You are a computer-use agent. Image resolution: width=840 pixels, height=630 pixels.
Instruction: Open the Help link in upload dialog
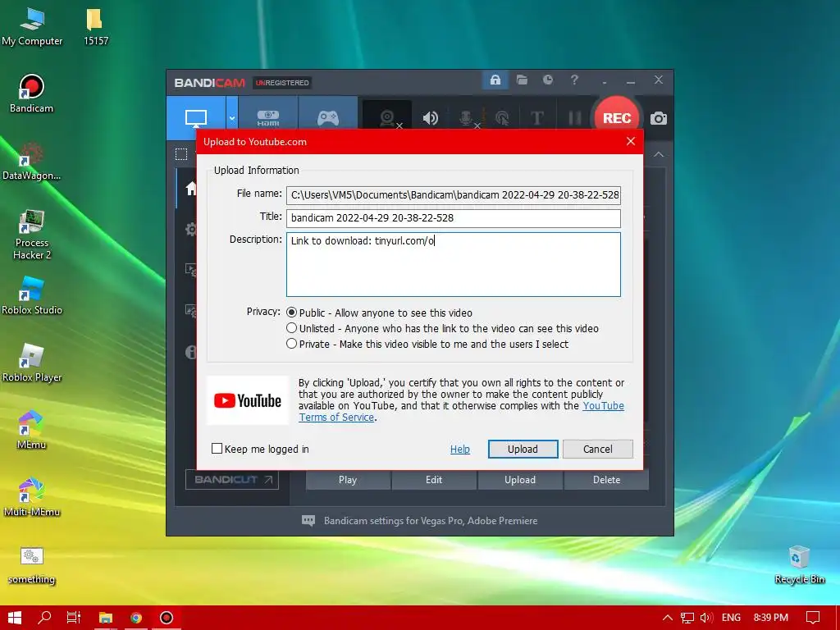(459, 449)
